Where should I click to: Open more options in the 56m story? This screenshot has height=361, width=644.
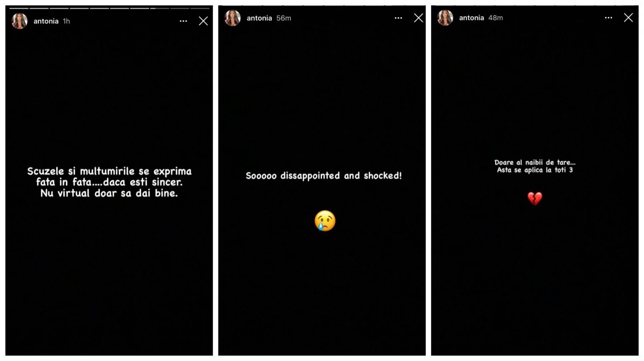pos(398,18)
